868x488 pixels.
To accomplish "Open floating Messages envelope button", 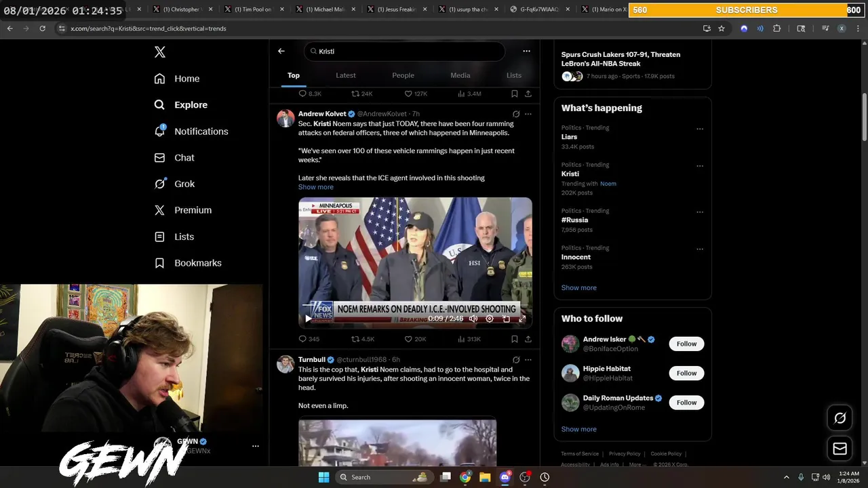I will [x=840, y=449].
